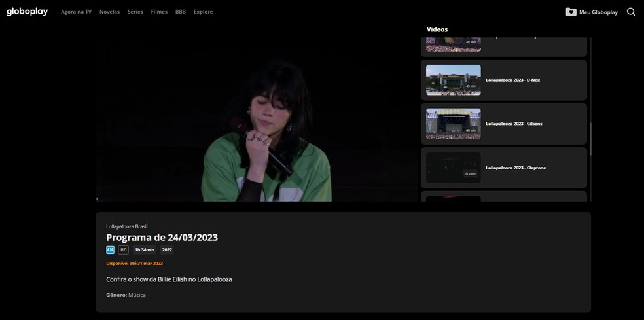Open the search magnifier icon
This screenshot has width=644, height=320.
click(x=631, y=12)
